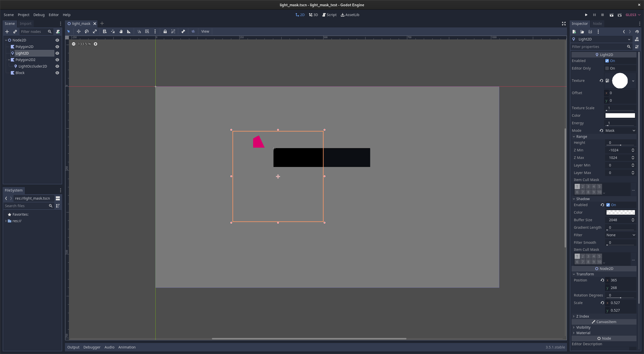This screenshot has width=644, height=354.
Task: Open shadow Filter dropdown
Action: click(620, 235)
